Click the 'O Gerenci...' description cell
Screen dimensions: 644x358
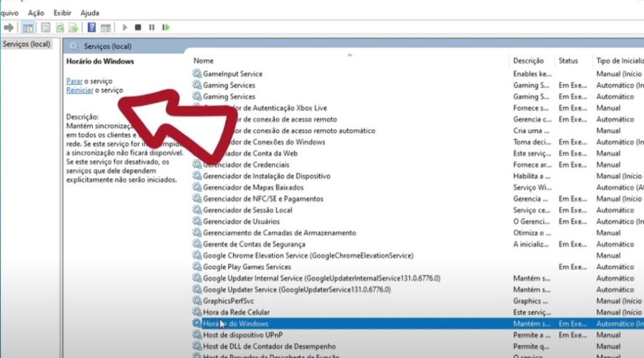point(531,221)
